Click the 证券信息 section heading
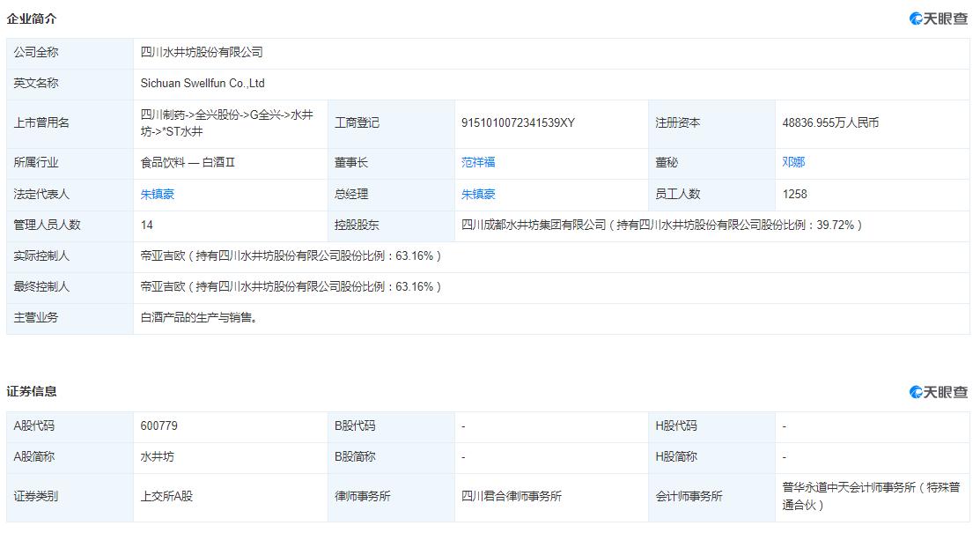The height and width of the screenshot is (555, 980). click(x=31, y=392)
